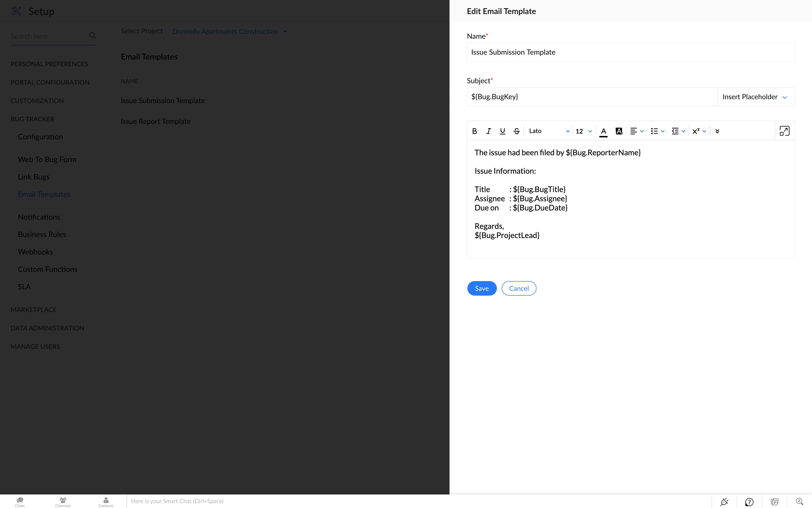This screenshot has height=508, width=812.
Task: Open Manage Users section
Action: tap(35, 347)
